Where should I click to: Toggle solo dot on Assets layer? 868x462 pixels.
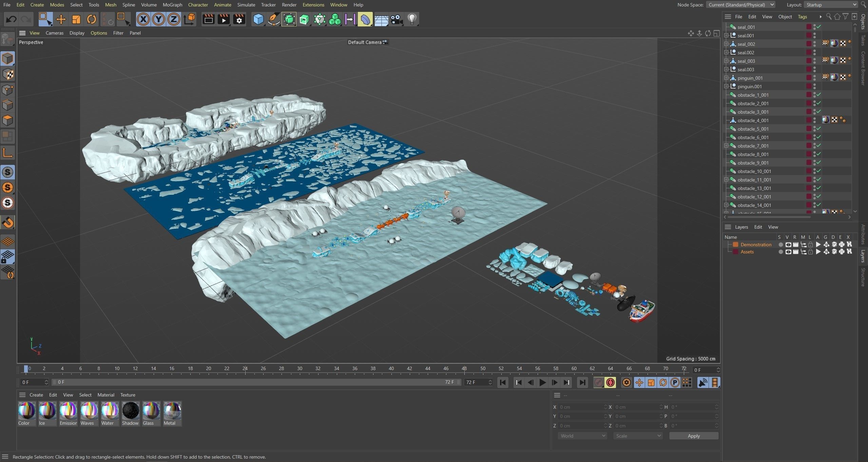[x=781, y=252]
